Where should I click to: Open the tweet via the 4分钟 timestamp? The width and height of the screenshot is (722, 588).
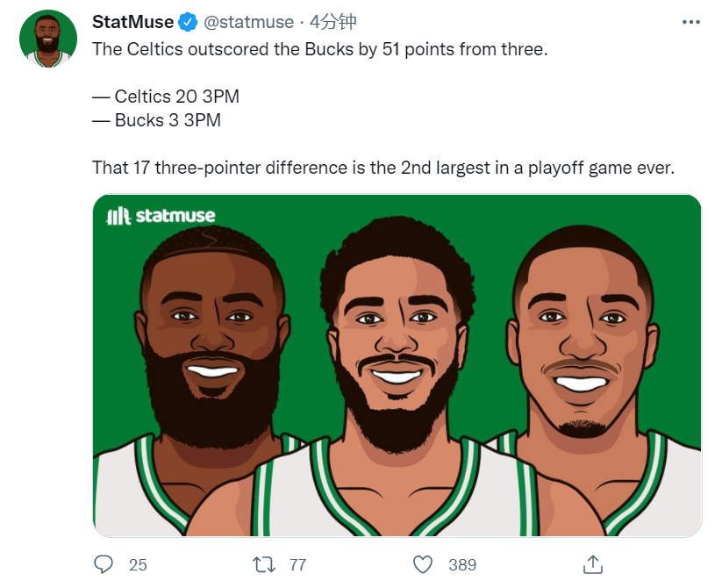coord(332,22)
